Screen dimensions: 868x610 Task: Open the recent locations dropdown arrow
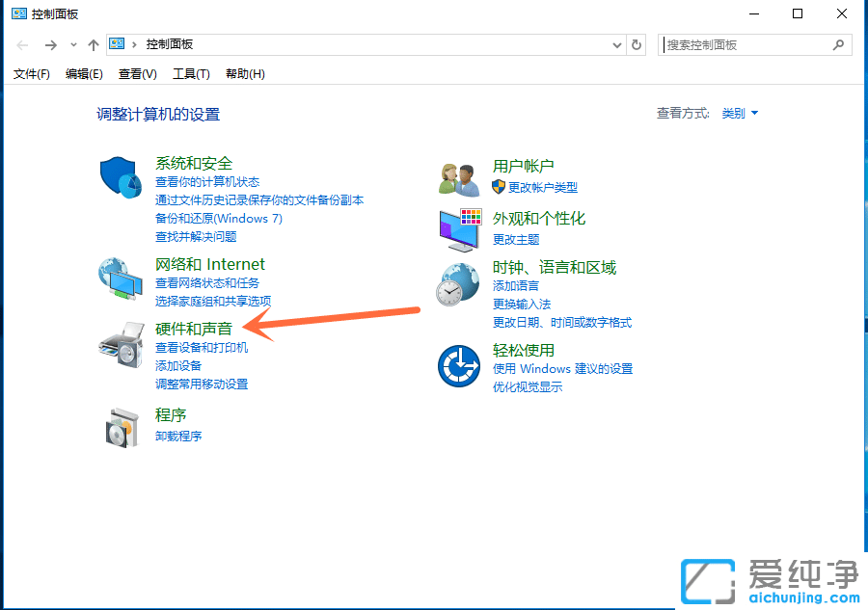tap(73, 44)
